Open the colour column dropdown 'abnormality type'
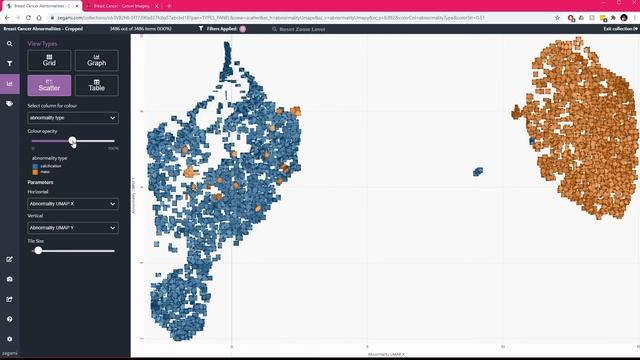The image size is (640, 360). click(x=73, y=118)
